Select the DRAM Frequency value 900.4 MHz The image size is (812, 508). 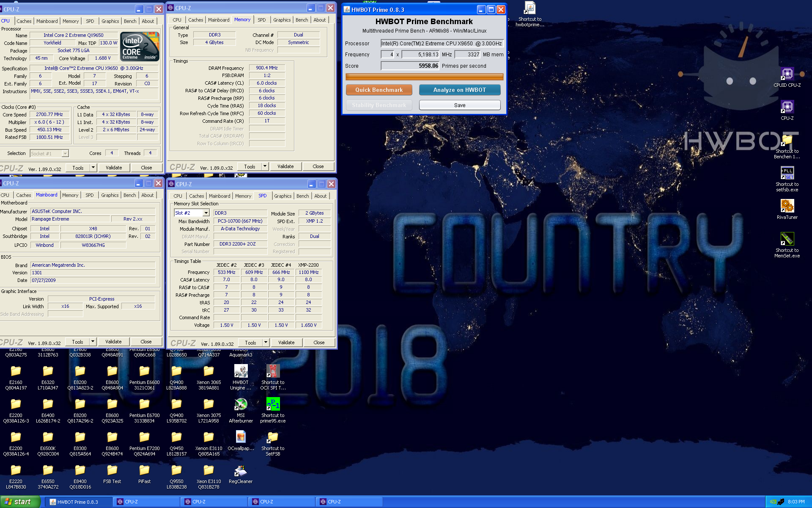(267, 68)
